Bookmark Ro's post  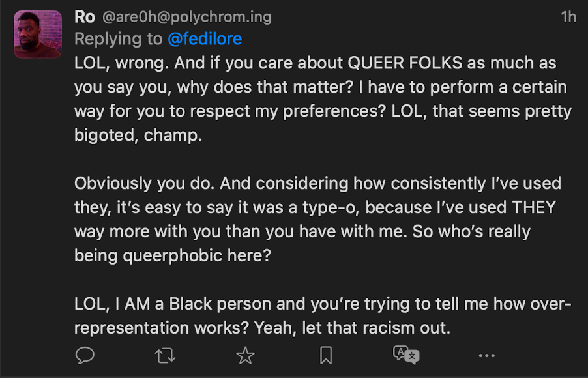click(x=326, y=355)
